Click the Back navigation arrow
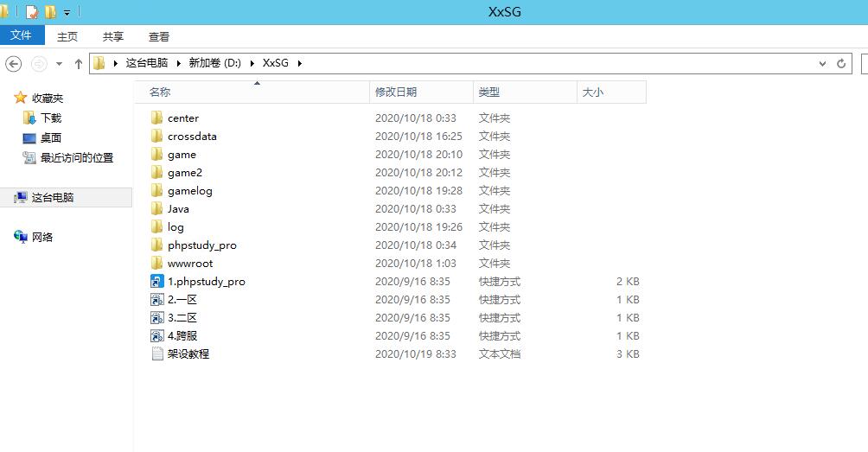Viewport: 868px width, 452px height. [13, 63]
